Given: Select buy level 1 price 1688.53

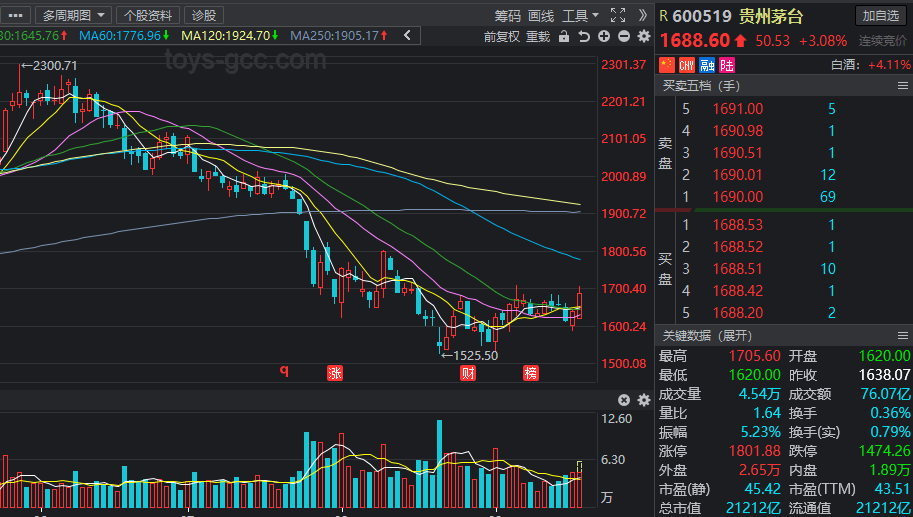Looking at the screenshot, I should point(738,225).
